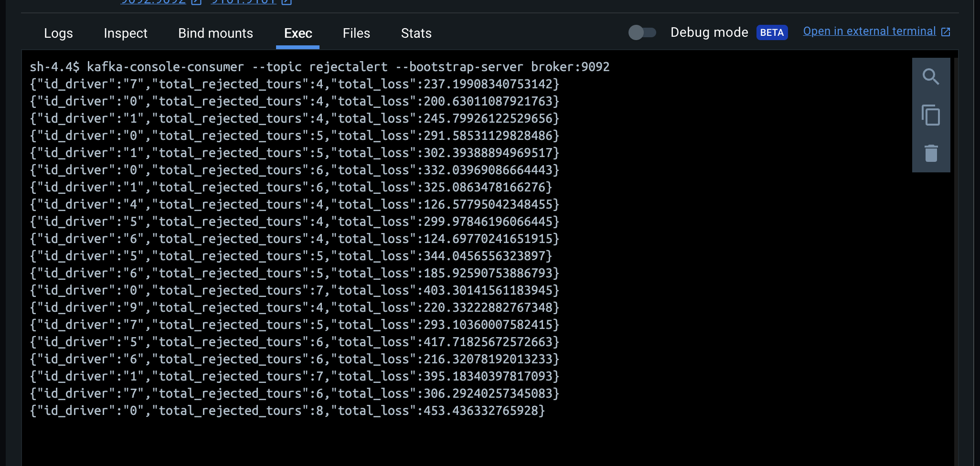980x466 pixels.
Task: Click the output line with total_loss 306.29240257345083
Action: coord(294,393)
